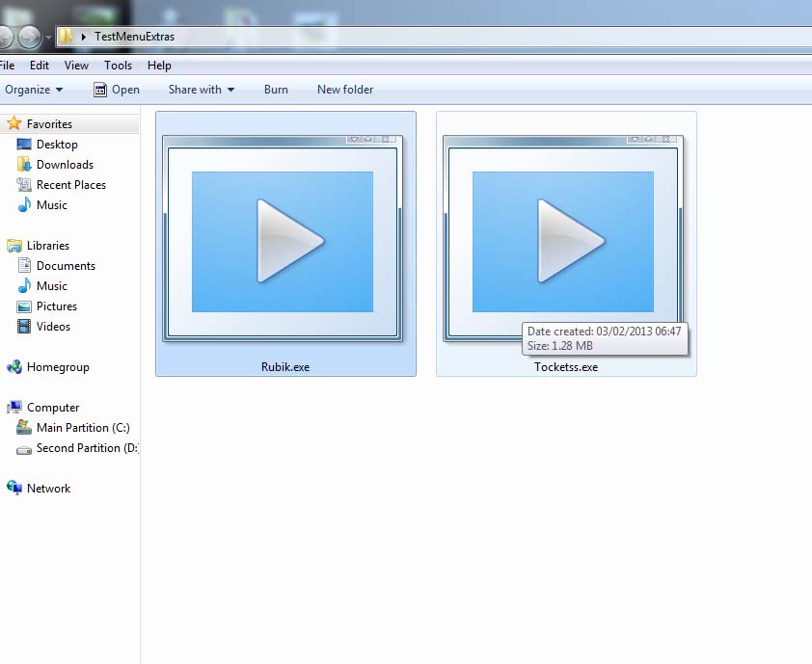Click the Burn button

[x=276, y=90]
